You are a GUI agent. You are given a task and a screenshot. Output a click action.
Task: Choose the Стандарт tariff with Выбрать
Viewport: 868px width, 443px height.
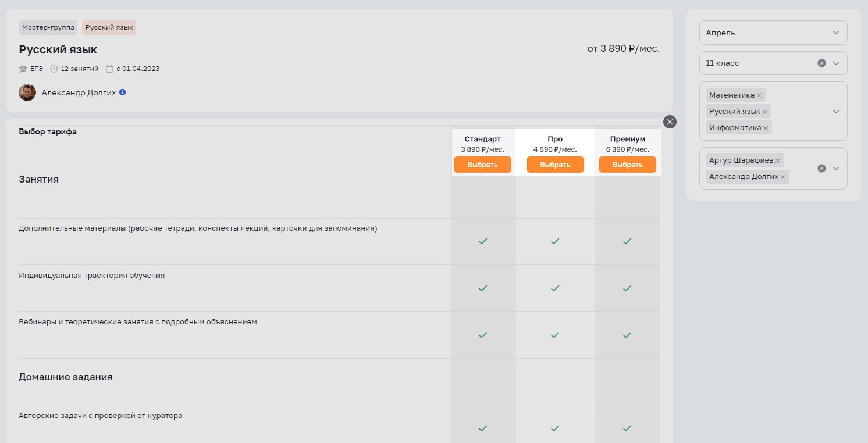tap(482, 165)
